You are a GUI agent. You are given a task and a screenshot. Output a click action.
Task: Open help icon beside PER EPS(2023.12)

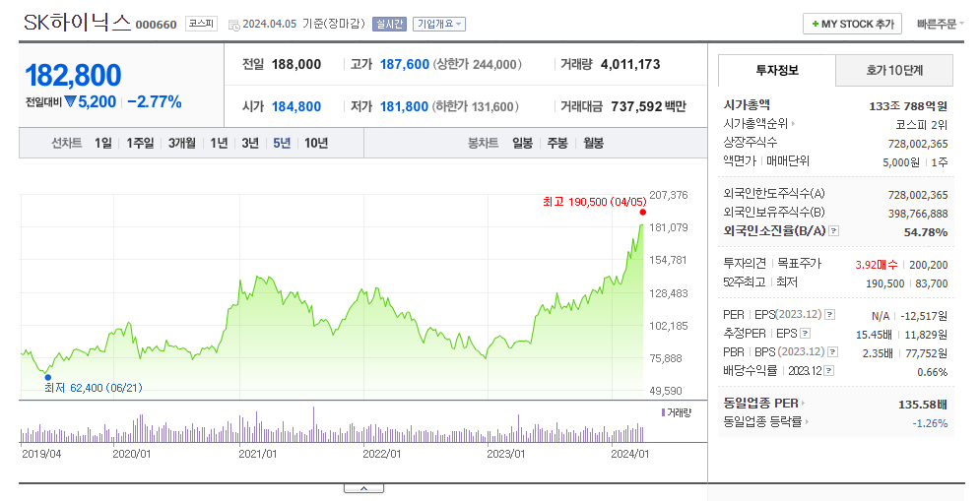[829, 315]
